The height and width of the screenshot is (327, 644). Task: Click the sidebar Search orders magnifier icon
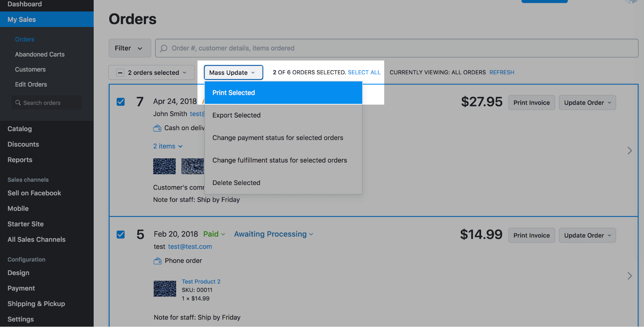point(18,103)
